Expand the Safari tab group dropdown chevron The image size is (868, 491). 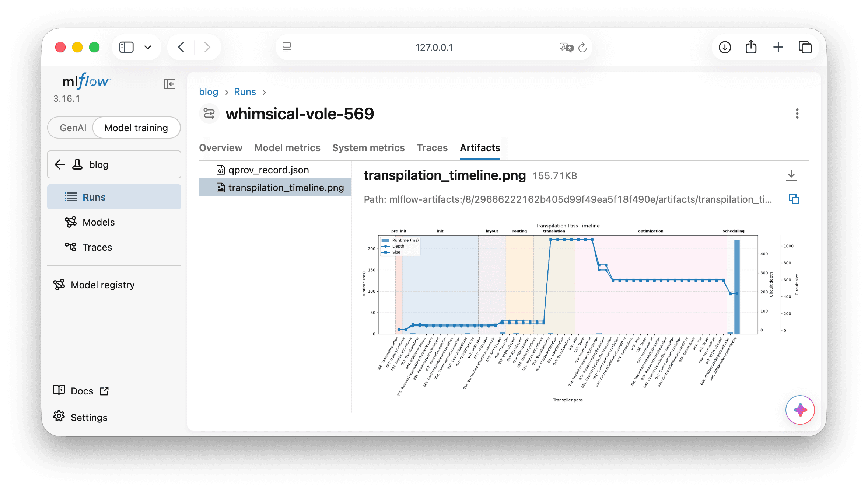[148, 47]
